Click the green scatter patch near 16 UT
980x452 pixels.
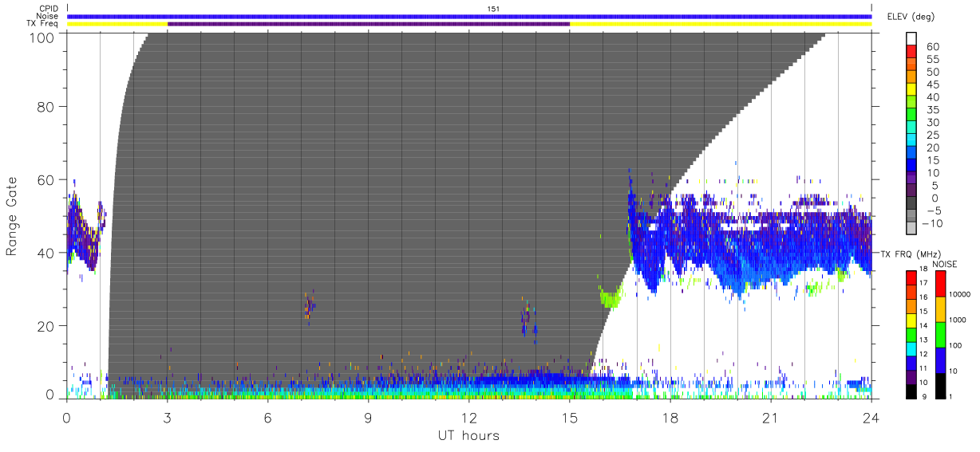pos(611,299)
